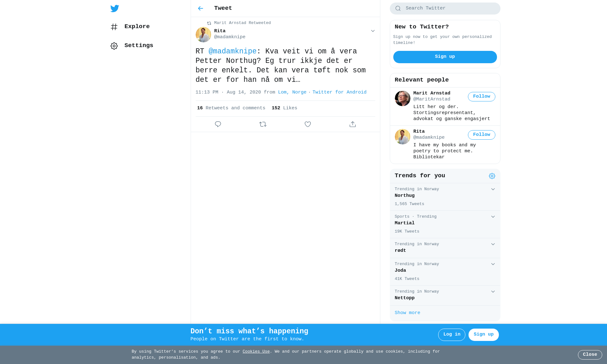
Task: Click the blue Sign up button in sidebar
Action: 445,57
